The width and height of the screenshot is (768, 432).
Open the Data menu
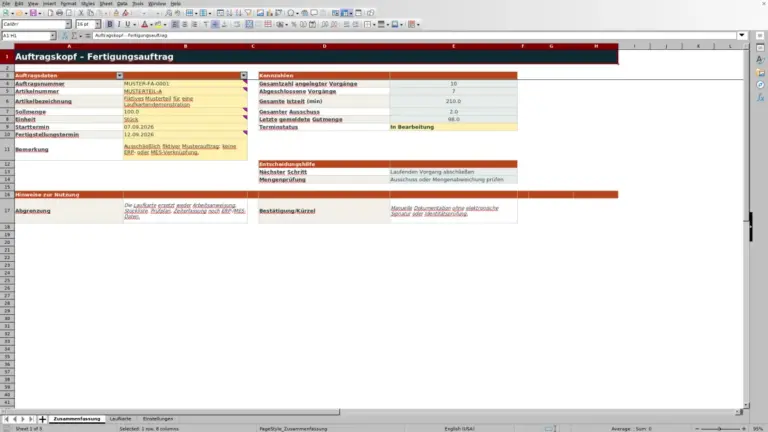(x=122, y=3)
